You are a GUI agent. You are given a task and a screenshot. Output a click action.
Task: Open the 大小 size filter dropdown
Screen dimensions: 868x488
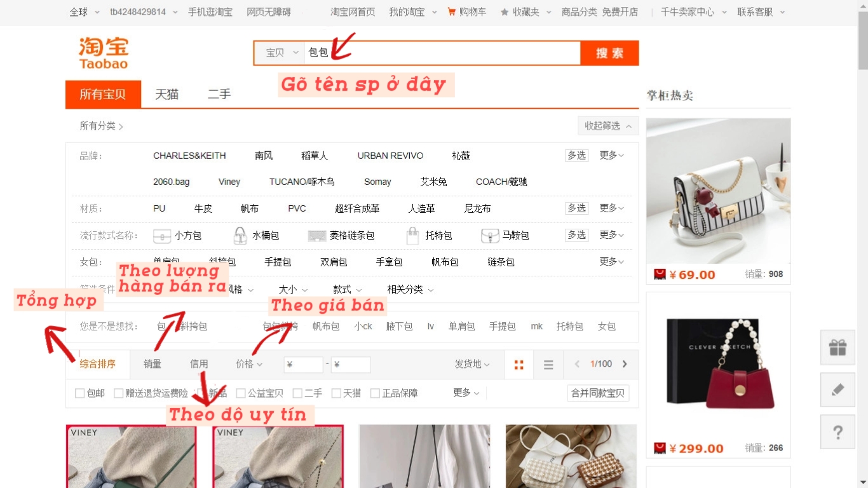(x=293, y=289)
